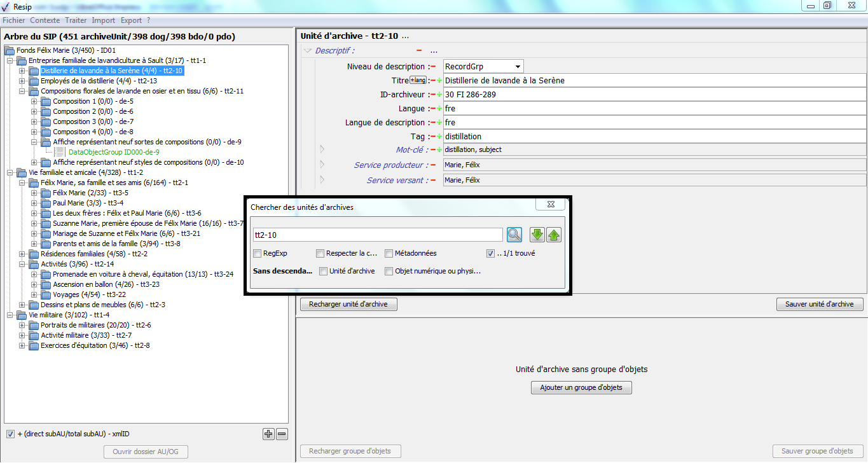The image size is (868, 463).
Task: Click the magnifying glass search button
Action: tap(514, 235)
